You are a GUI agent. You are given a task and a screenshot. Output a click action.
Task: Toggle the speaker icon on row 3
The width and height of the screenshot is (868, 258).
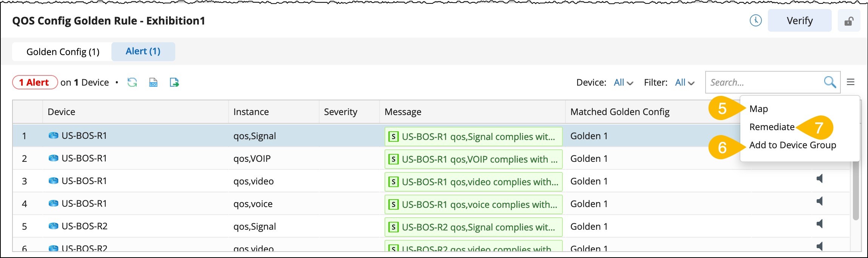[x=819, y=179]
